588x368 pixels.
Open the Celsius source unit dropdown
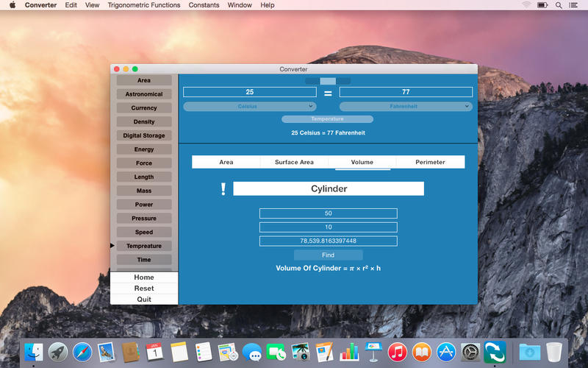pyautogui.click(x=250, y=107)
